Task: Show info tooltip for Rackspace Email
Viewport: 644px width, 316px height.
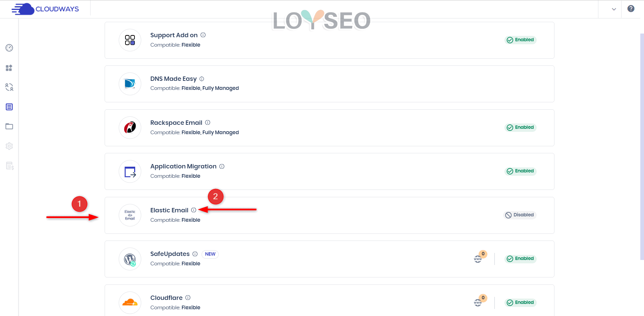Action: click(208, 122)
